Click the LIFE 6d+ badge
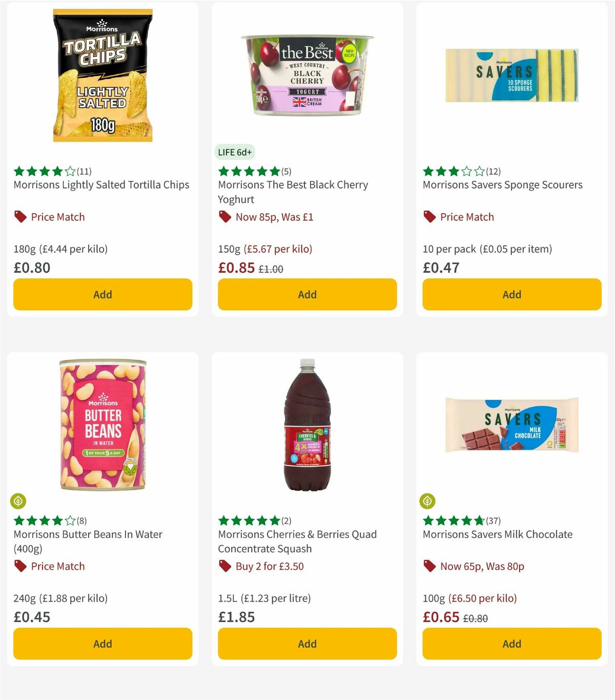 [235, 152]
